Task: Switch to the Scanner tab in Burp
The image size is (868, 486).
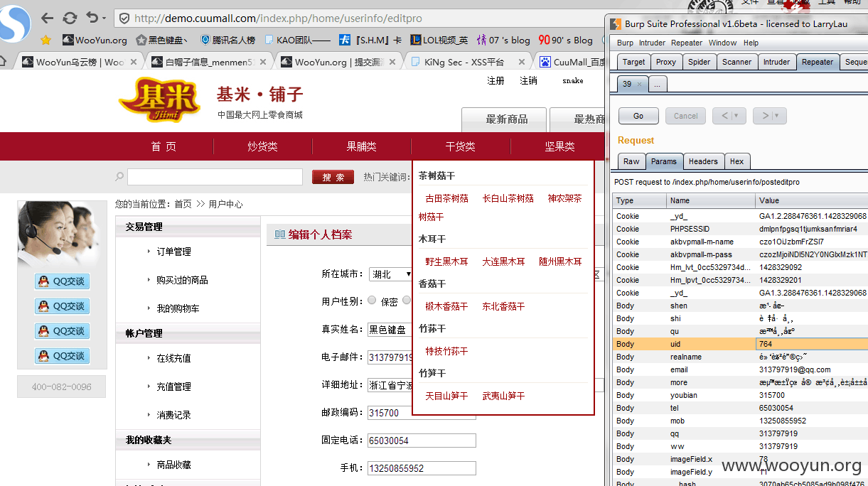Action: click(x=737, y=62)
